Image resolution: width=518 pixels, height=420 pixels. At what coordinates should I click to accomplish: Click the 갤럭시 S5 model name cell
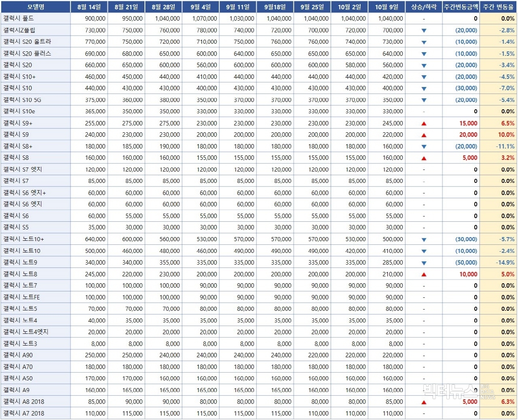(36, 227)
